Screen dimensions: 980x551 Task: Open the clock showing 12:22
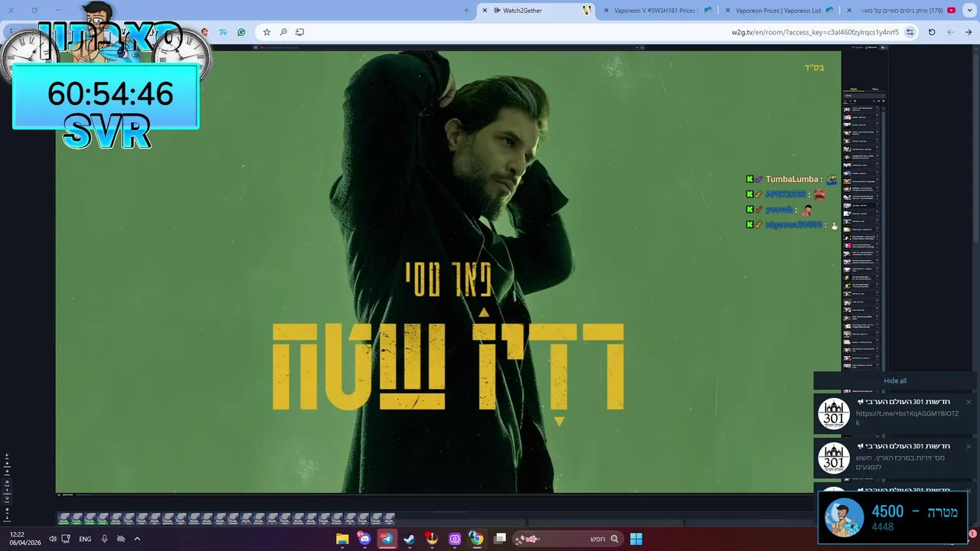24,538
